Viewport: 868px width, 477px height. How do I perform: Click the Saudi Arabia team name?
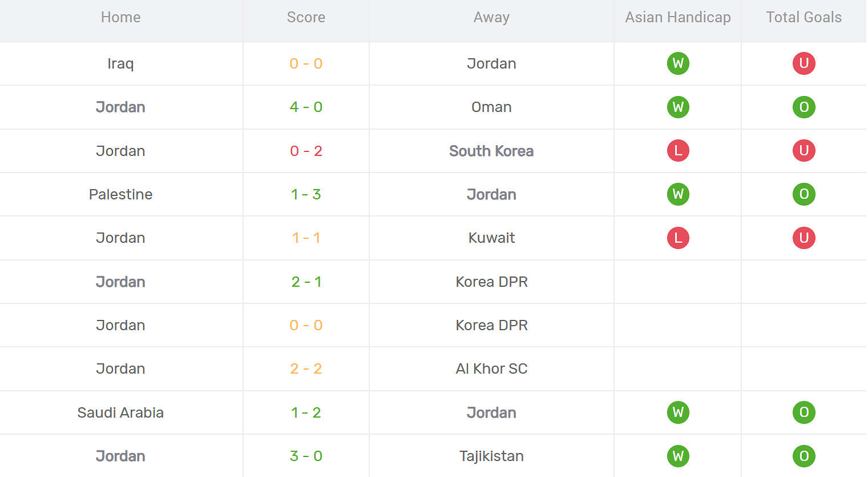coord(120,412)
